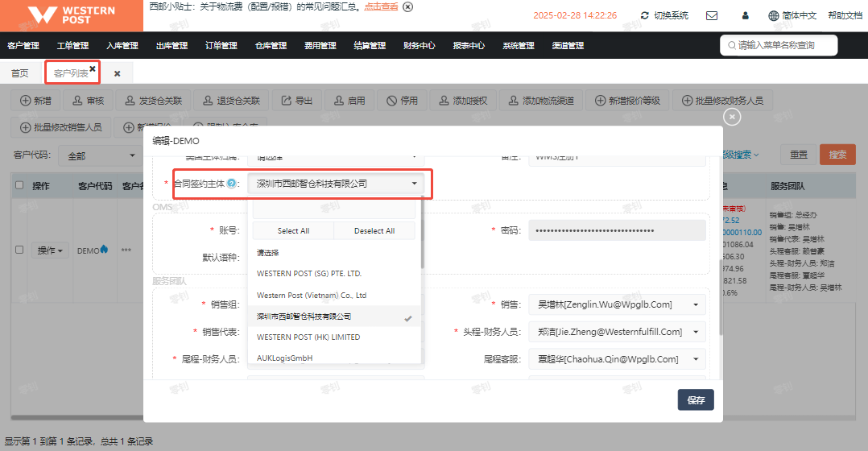Click the 批量修改销售人员 toolbar button
868x451 pixels.
61,127
